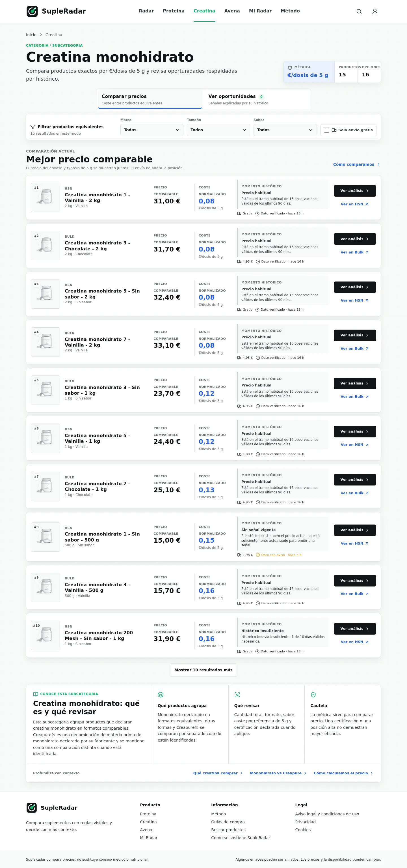The image size is (407, 868).
Task: Expand the Marca dropdown
Action: 152,130
